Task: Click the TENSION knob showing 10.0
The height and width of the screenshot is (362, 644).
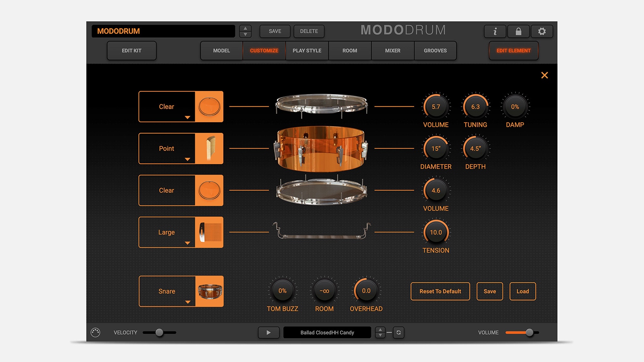Action: 436,232
